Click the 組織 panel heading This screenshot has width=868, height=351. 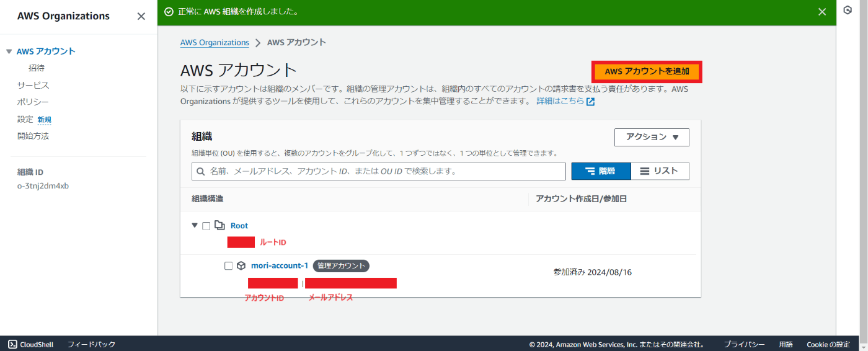point(202,136)
